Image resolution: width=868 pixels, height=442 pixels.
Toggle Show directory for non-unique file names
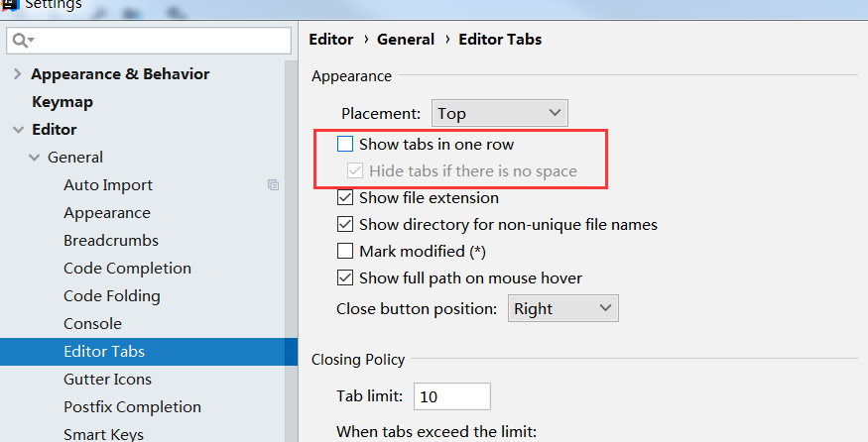pos(345,224)
